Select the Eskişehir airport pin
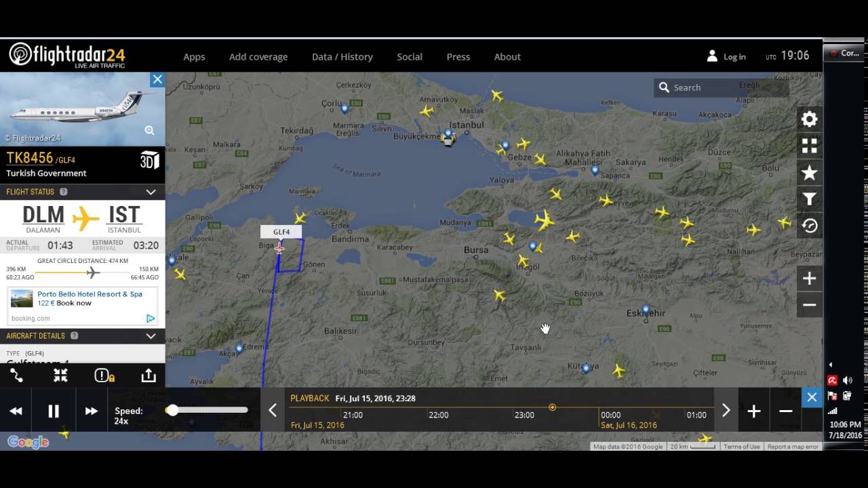This screenshot has width=868, height=488. pyautogui.click(x=646, y=310)
